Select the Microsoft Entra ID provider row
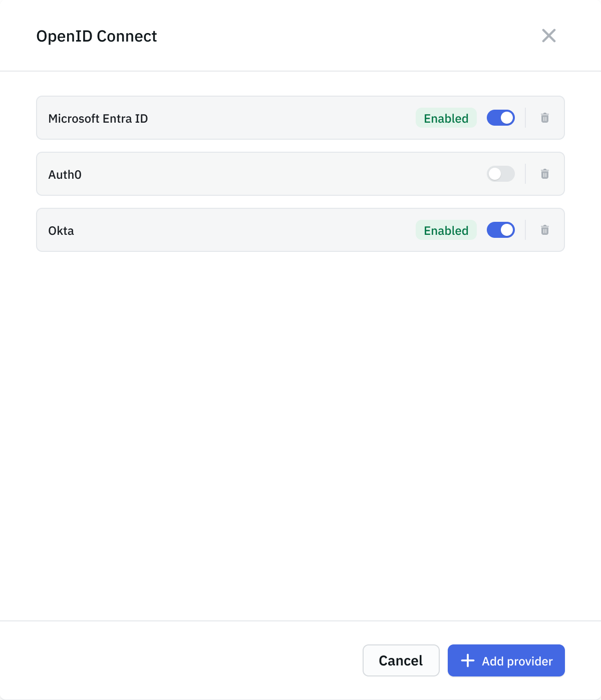601x700 pixels. click(x=250, y=118)
